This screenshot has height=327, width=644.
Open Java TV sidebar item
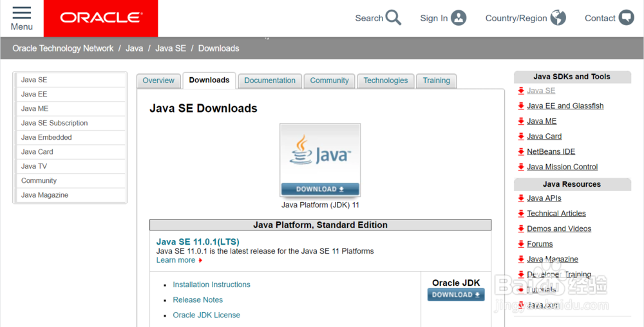70,166
